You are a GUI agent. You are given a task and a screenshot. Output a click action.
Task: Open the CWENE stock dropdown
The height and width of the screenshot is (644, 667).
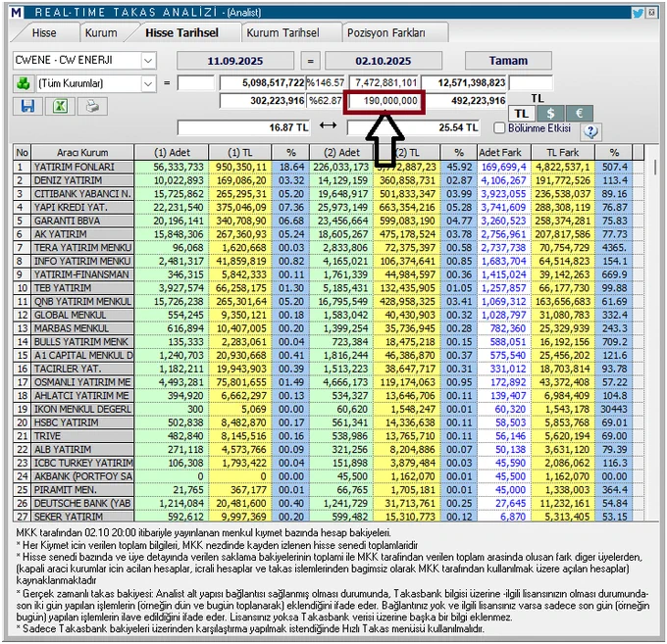pos(148,61)
